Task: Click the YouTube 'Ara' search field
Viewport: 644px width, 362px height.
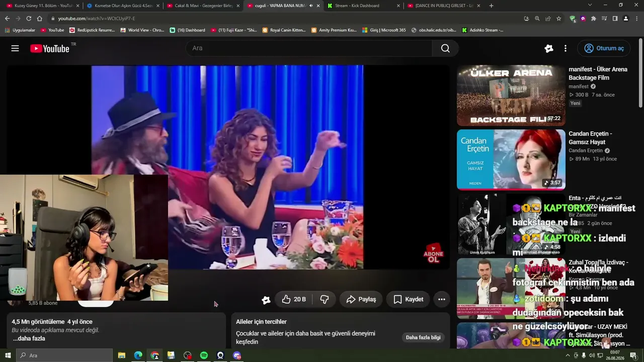Action: click(309, 48)
